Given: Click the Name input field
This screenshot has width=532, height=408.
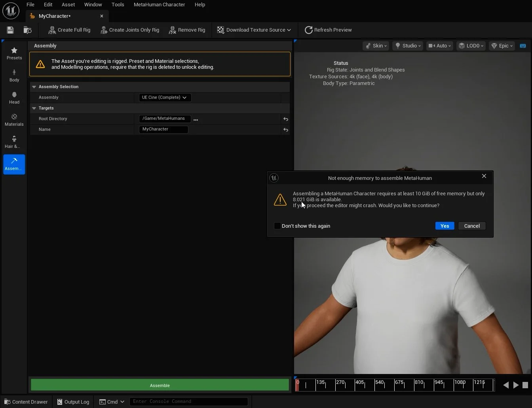Looking at the screenshot, I should click(x=163, y=129).
